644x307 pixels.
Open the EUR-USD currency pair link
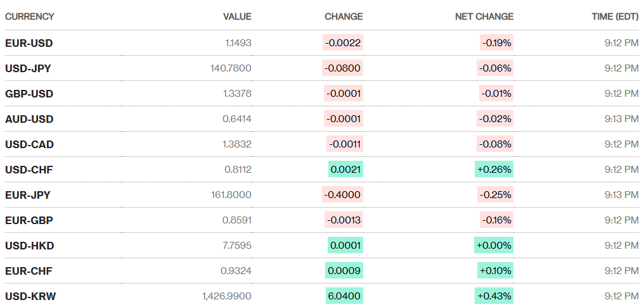click(29, 43)
